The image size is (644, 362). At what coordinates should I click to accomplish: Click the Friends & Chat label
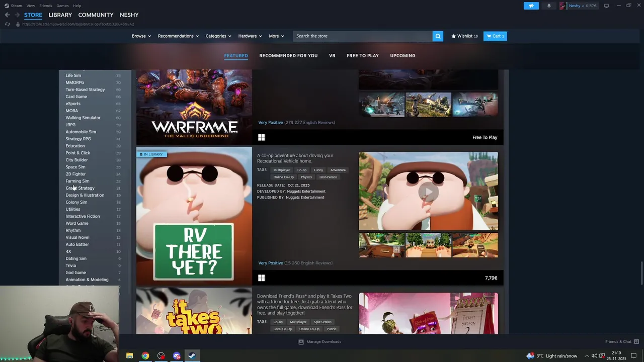point(618,342)
